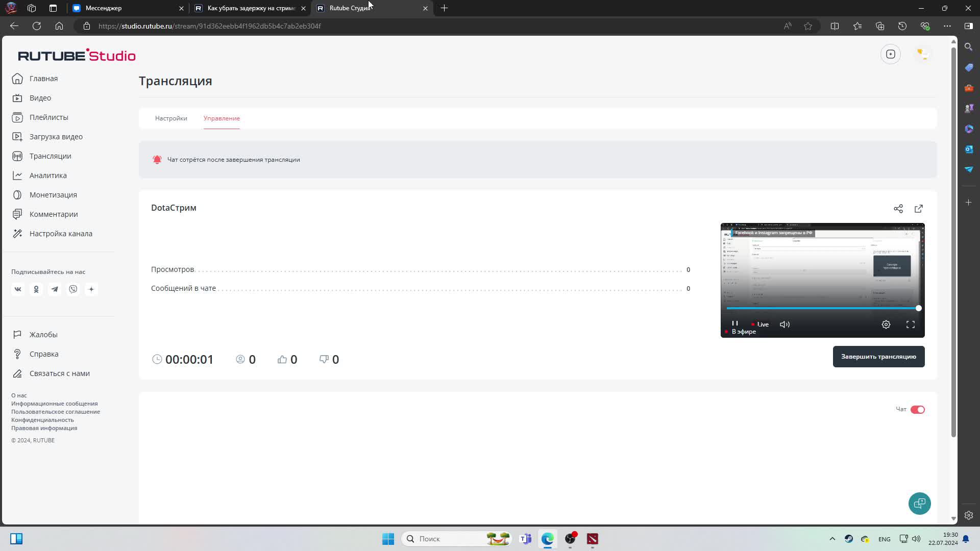The height and width of the screenshot is (551, 980).
Task: Click the share icon next to DotaСтрим
Action: pyautogui.click(x=898, y=209)
